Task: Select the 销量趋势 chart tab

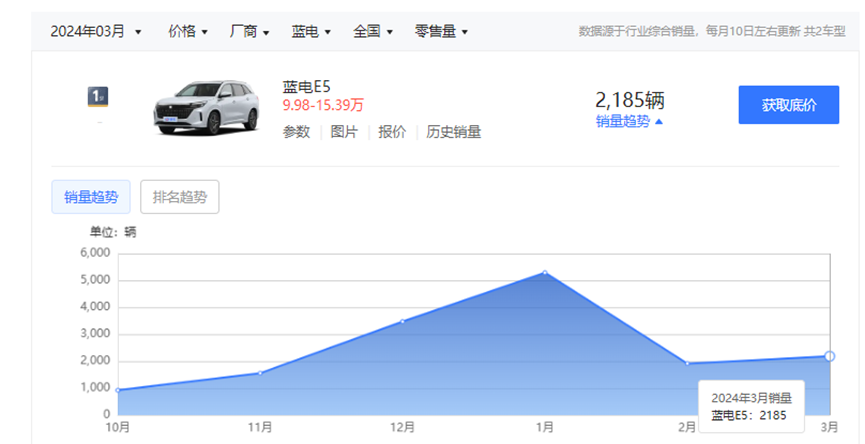Action: point(91,197)
